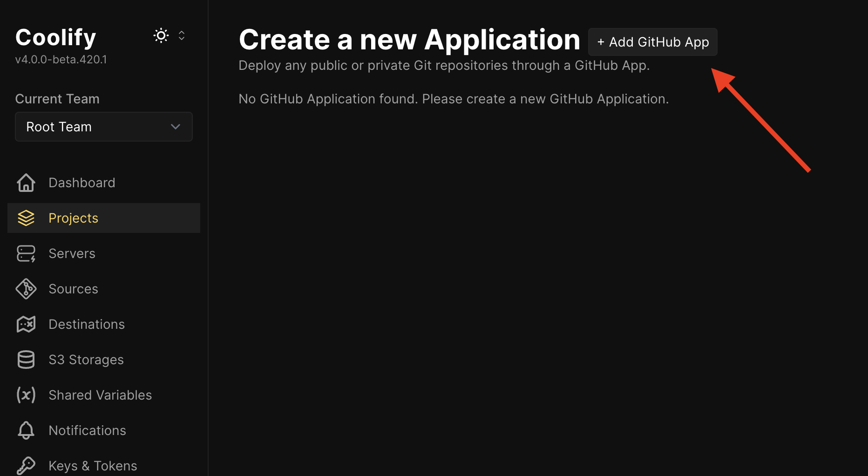Click the Destinations map icon
Image resolution: width=868 pixels, height=476 pixels.
26,324
